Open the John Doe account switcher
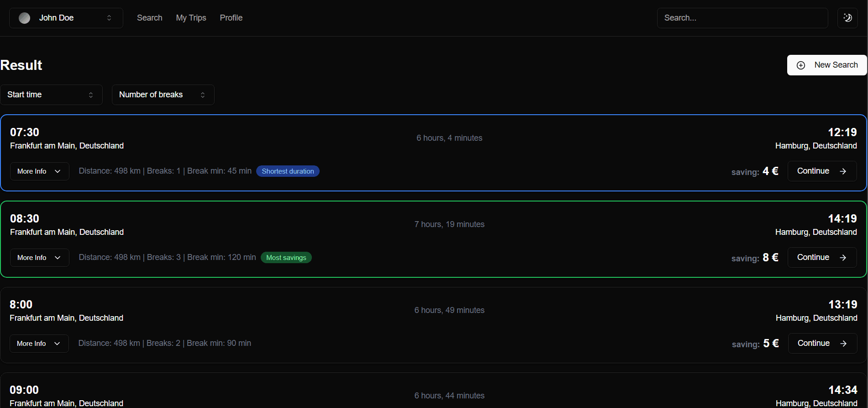The height and width of the screenshot is (408, 868). (x=66, y=18)
